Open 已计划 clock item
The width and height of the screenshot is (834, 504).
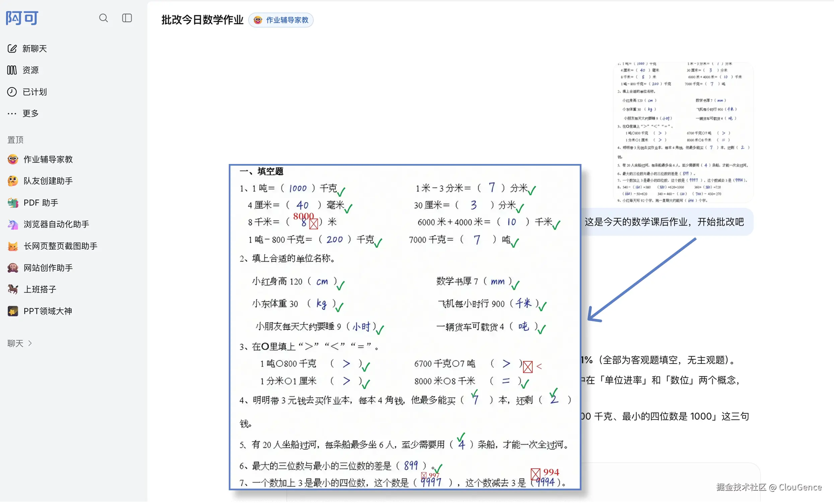pyautogui.click(x=27, y=92)
